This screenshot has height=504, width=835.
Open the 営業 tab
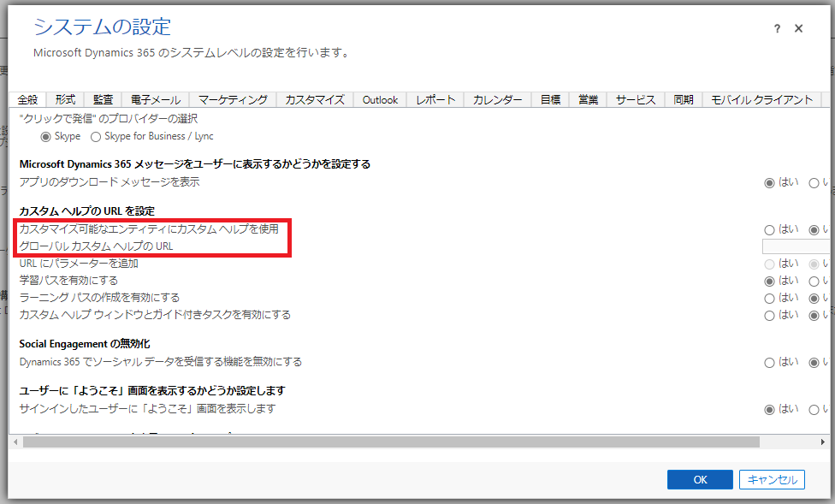[x=588, y=99]
